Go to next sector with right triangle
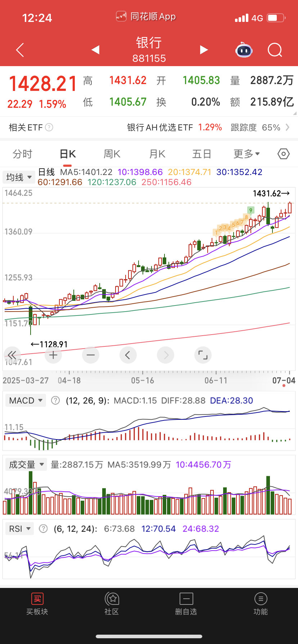 pos(204,50)
